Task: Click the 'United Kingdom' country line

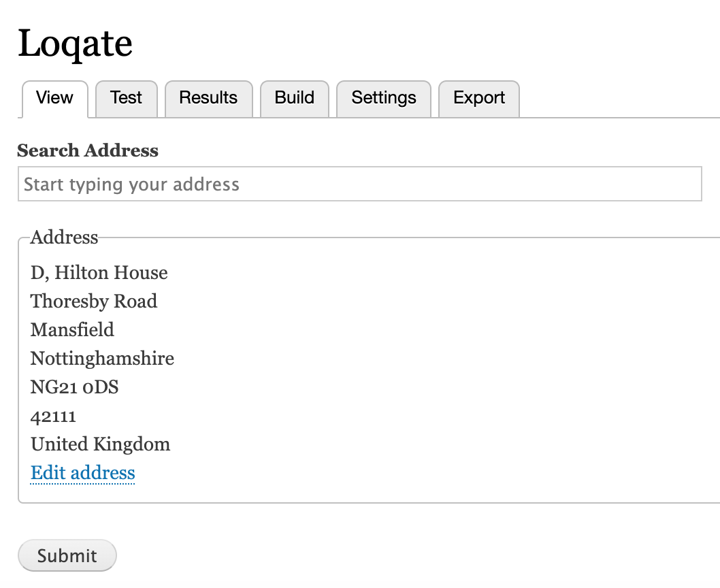Action: (x=100, y=444)
